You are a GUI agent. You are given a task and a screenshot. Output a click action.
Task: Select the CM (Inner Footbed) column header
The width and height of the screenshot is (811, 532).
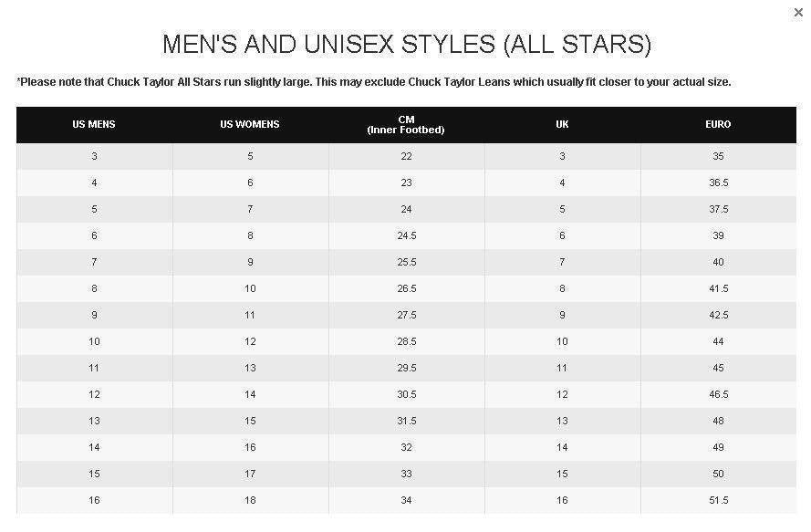coord(406,125)
